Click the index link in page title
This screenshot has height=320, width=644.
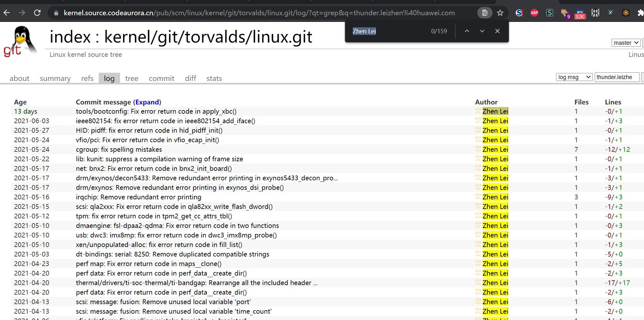click(x=70, y=37)
